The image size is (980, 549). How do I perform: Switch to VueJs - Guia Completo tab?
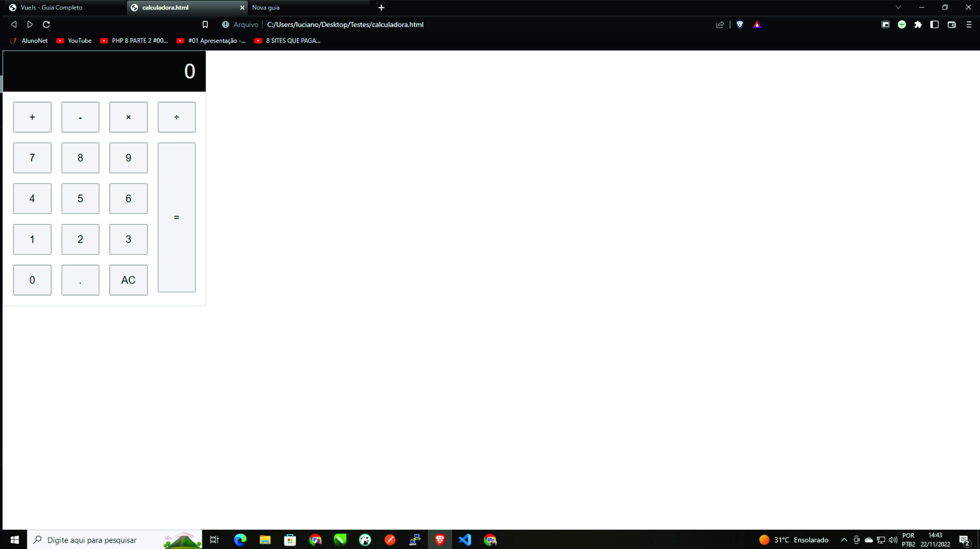pyautogui.click(x=51, y=7)
